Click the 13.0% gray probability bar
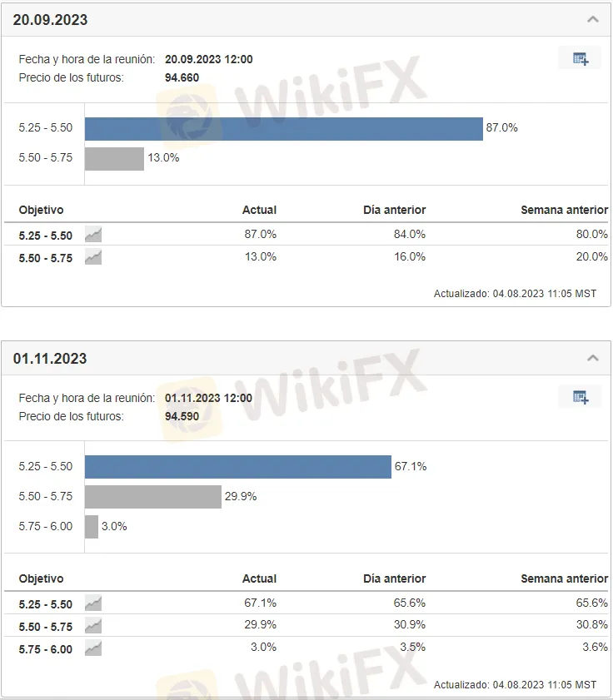The width and height of the screenshot is (613, 700). click(114, 158)
